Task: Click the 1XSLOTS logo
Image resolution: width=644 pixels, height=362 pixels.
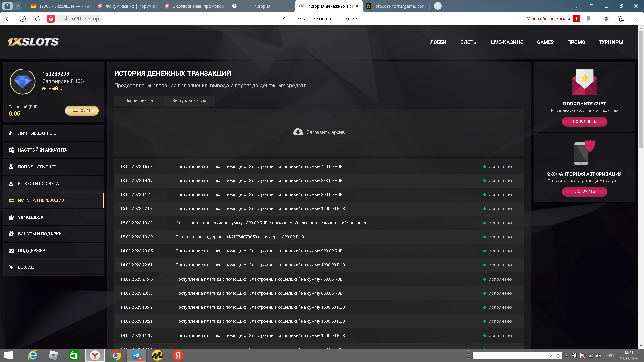Action: tap(33, 42)
